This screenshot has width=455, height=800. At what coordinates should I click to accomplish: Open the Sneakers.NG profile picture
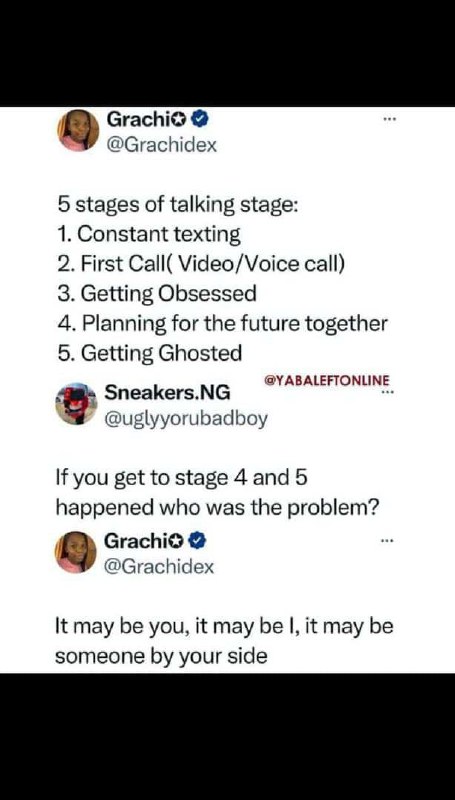(x=77, y=403)
